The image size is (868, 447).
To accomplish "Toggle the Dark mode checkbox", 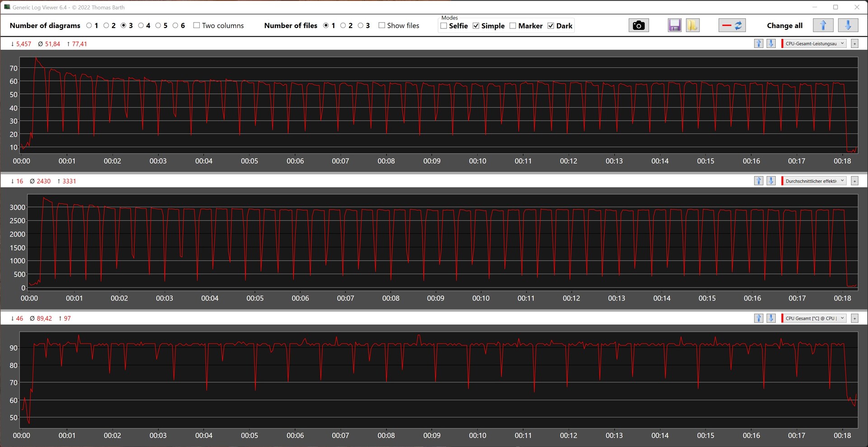I will [551, 26].
